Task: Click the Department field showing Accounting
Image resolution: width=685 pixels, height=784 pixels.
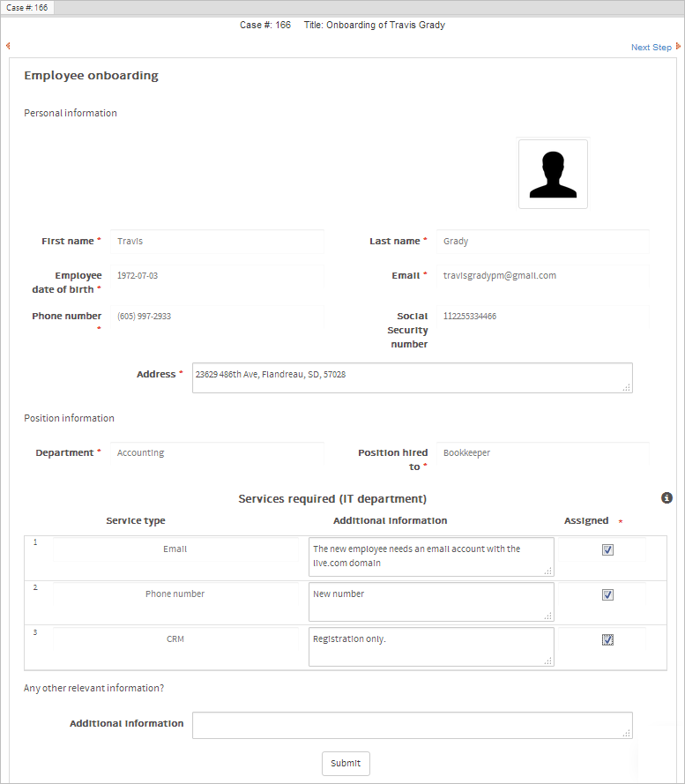Action: click(x=217, y=453)
